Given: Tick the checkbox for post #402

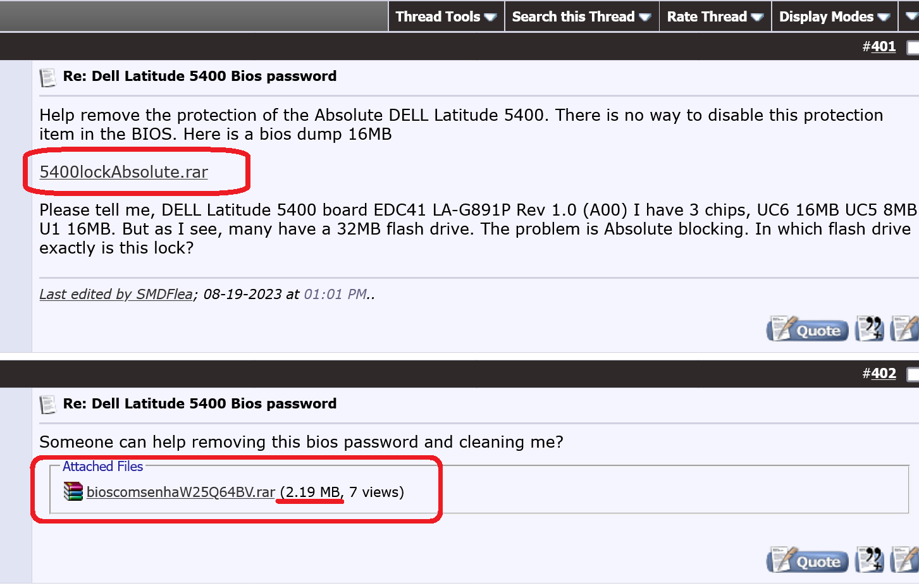Looking at the screenshot, I should coord(913,374).
